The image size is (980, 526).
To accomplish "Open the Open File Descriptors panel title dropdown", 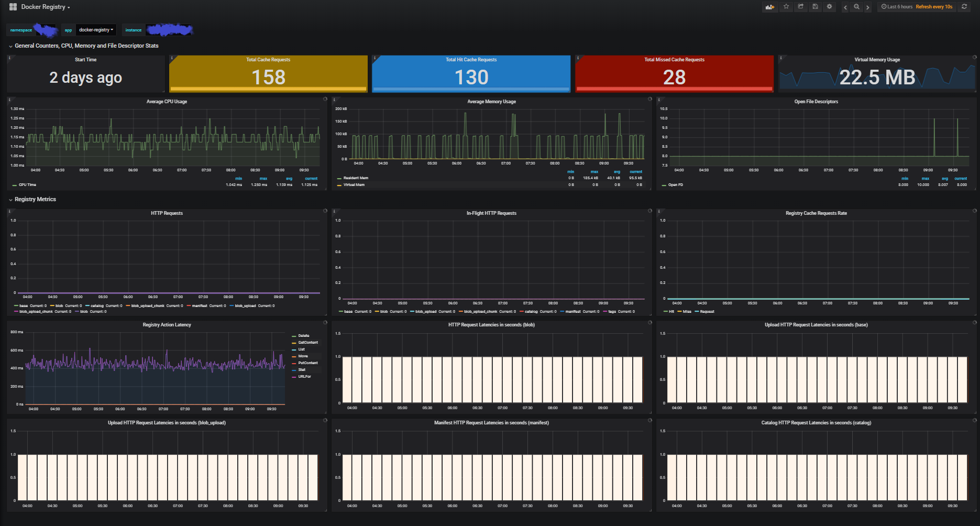I will tap(816, 102).
